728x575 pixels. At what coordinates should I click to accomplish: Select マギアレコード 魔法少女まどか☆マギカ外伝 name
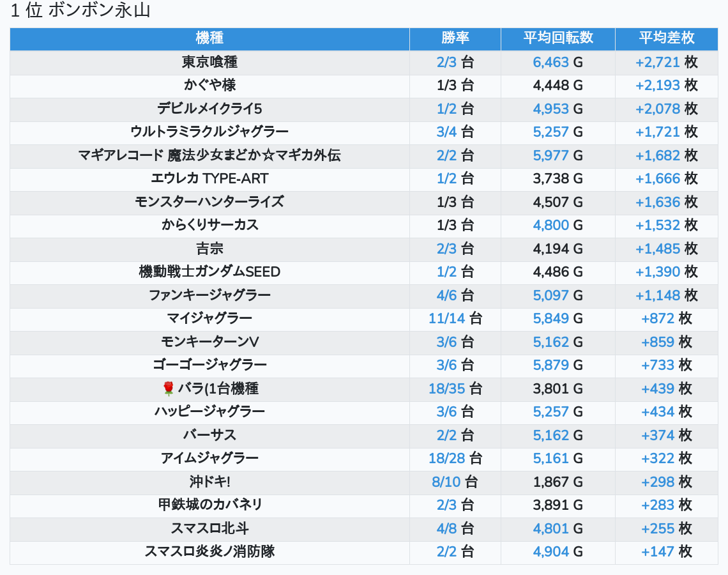click(x=209, y=155)
